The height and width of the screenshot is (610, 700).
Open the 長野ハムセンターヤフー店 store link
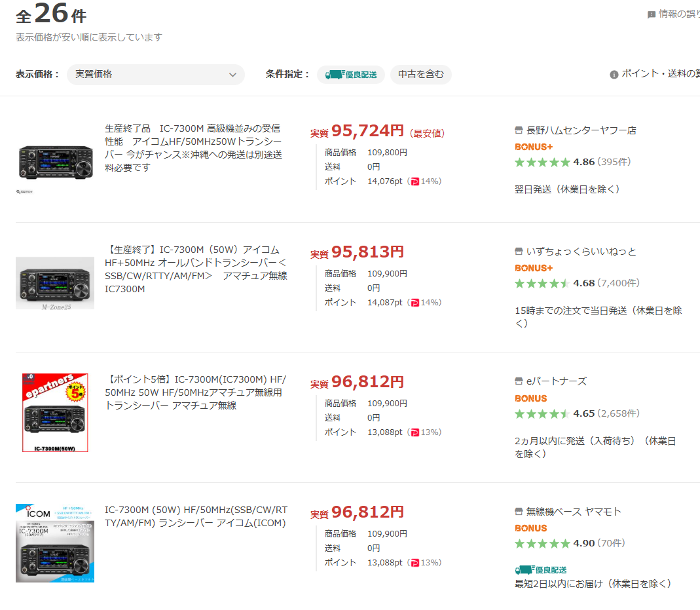pyautogui.click(x=581, y=130)
